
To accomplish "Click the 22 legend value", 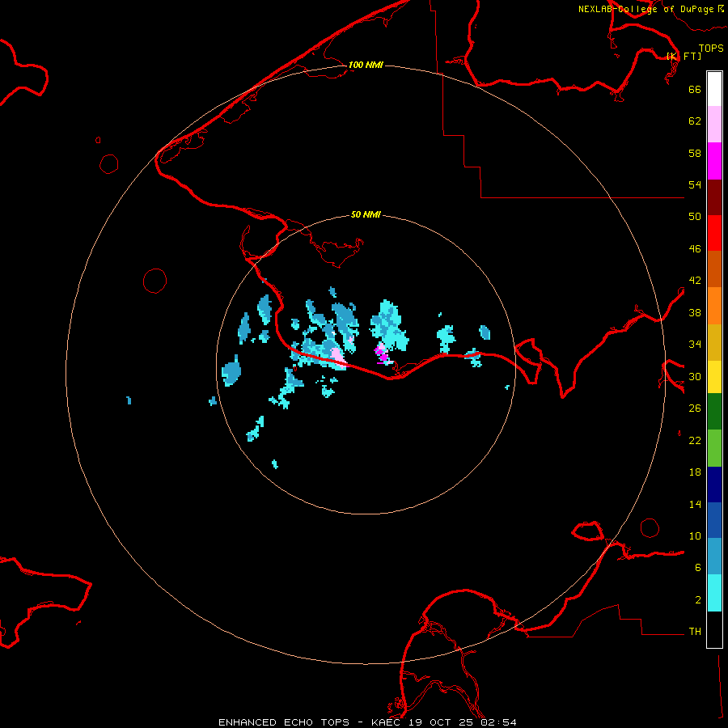I will [x=695, y=441].
